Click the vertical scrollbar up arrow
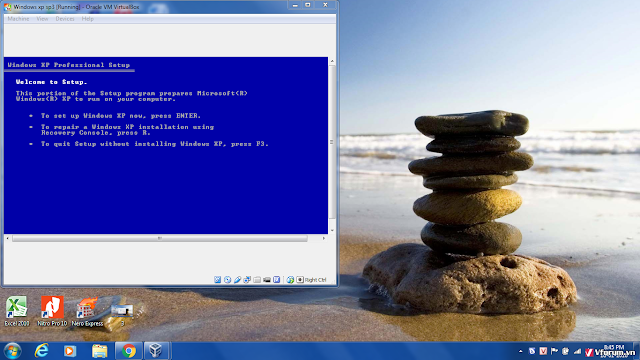Image resolution: width=640 pixels, height=360 pixels. tap(332, 61)
